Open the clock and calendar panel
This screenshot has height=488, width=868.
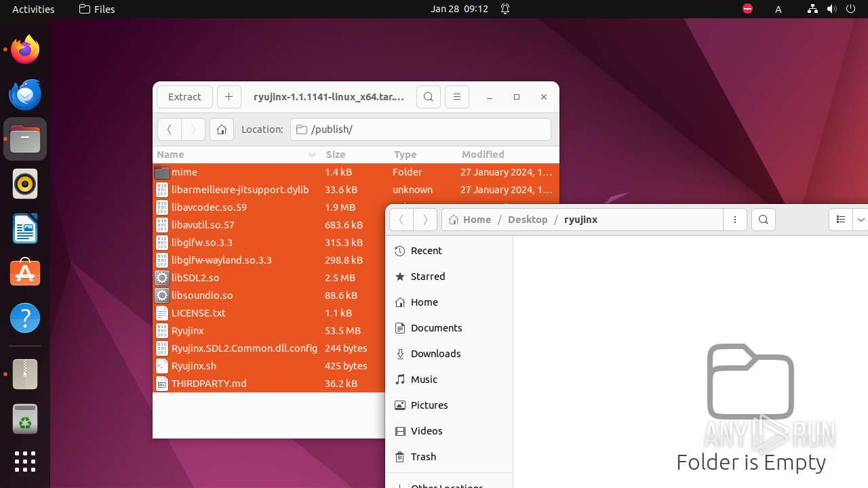pos(459,9)
